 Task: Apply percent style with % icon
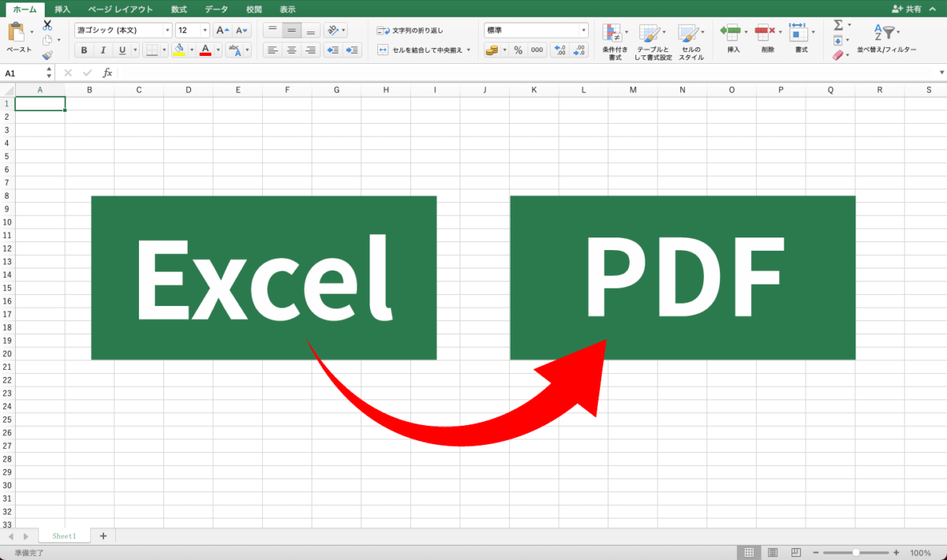coord(518,50)
